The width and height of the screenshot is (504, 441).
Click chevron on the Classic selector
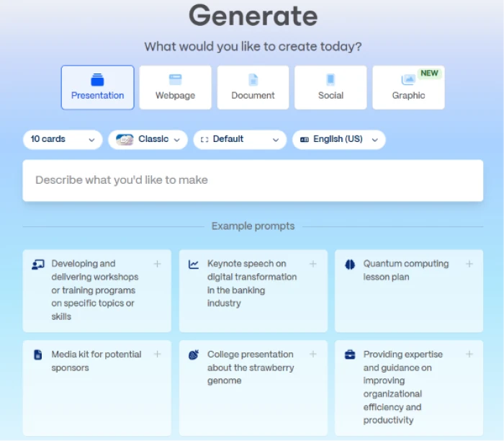click(x=177, y=140)
